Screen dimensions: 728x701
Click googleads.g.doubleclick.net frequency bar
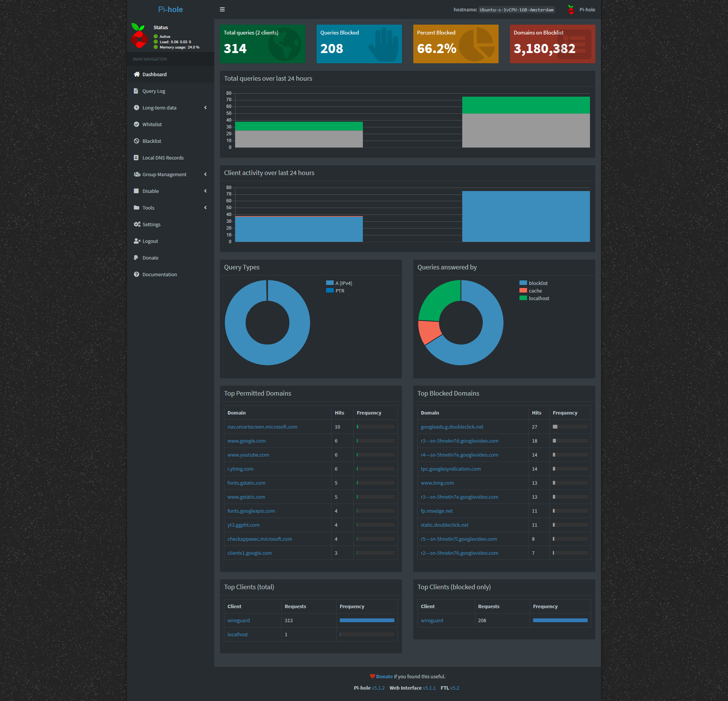tap(570, 427)
